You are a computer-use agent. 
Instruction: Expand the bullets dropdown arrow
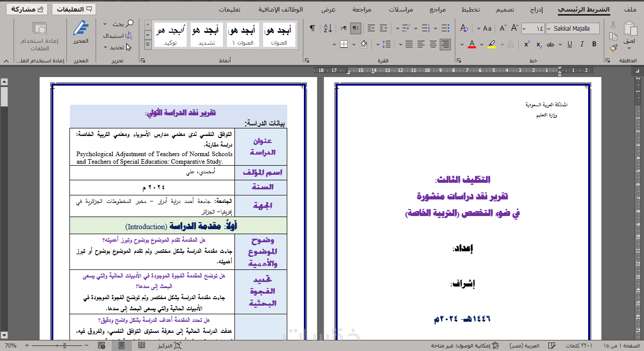[436, 29]
